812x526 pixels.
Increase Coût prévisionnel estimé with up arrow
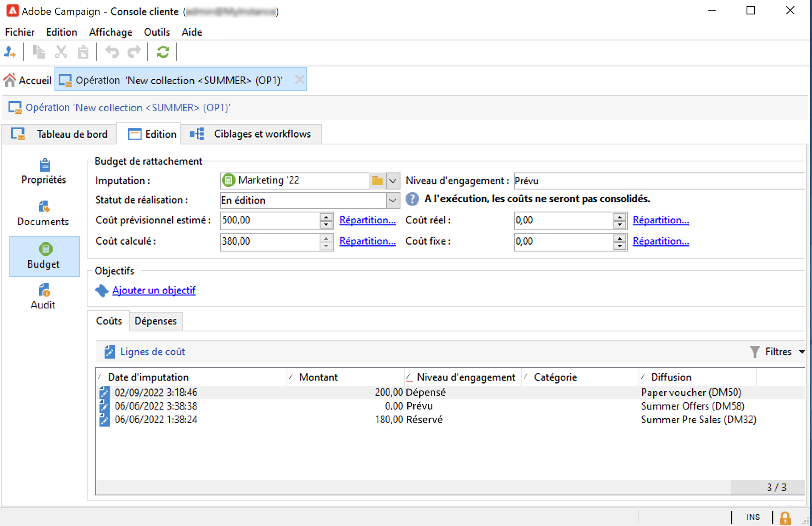[326, 216]
